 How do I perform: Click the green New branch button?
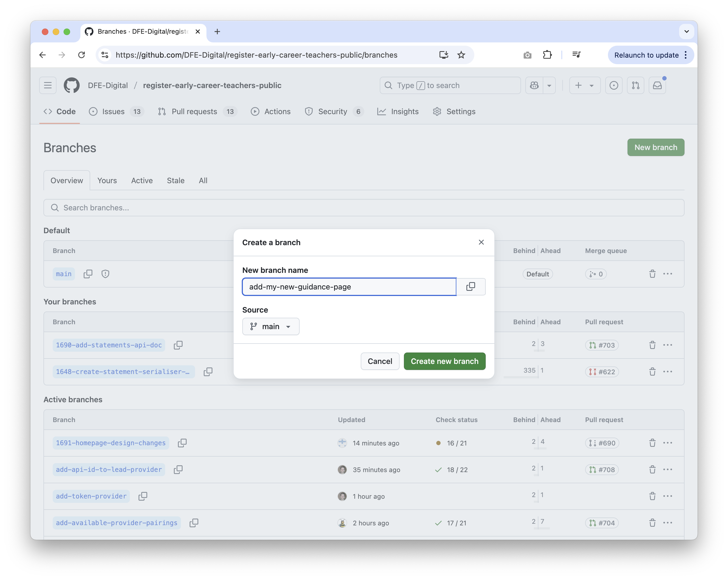656,147
